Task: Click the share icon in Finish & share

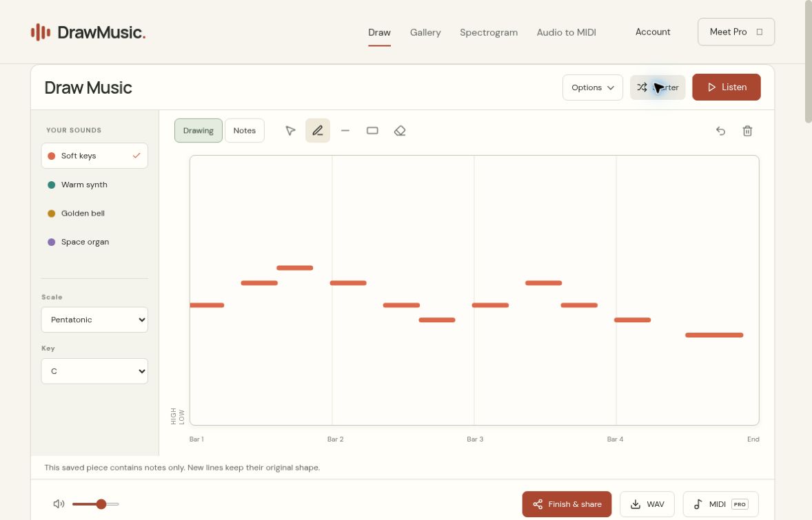Action: pyautogui.click(x=538, y=504)
